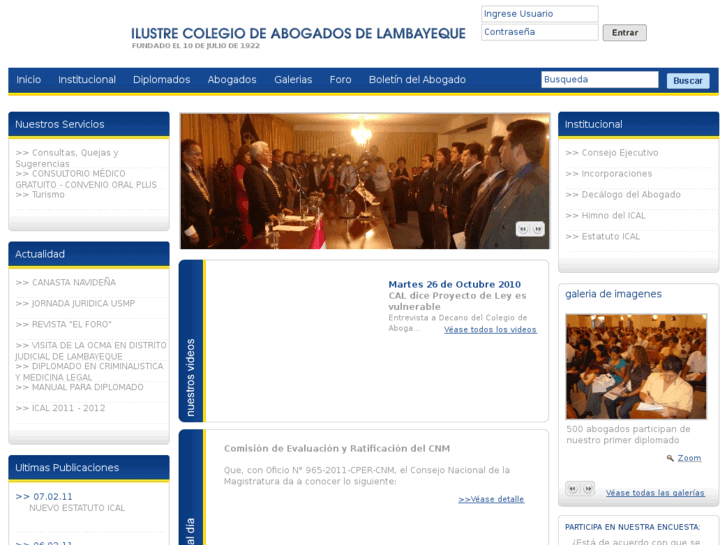Open Boletín del Abogado menu item

[x=417, y=80]
